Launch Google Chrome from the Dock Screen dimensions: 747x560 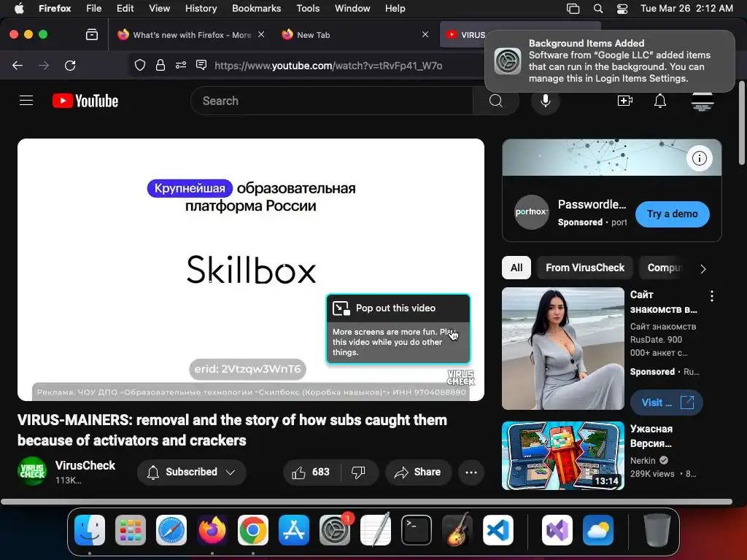[x=253, y=530]
